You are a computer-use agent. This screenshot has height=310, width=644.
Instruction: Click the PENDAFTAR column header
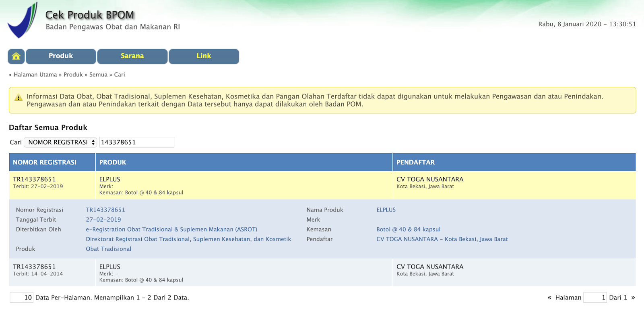514,162
